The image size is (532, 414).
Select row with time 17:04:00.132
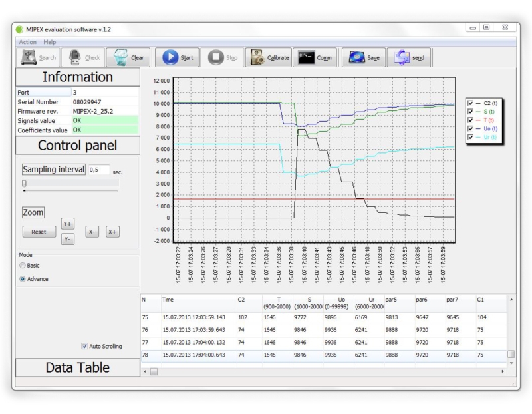click(324, 342)
